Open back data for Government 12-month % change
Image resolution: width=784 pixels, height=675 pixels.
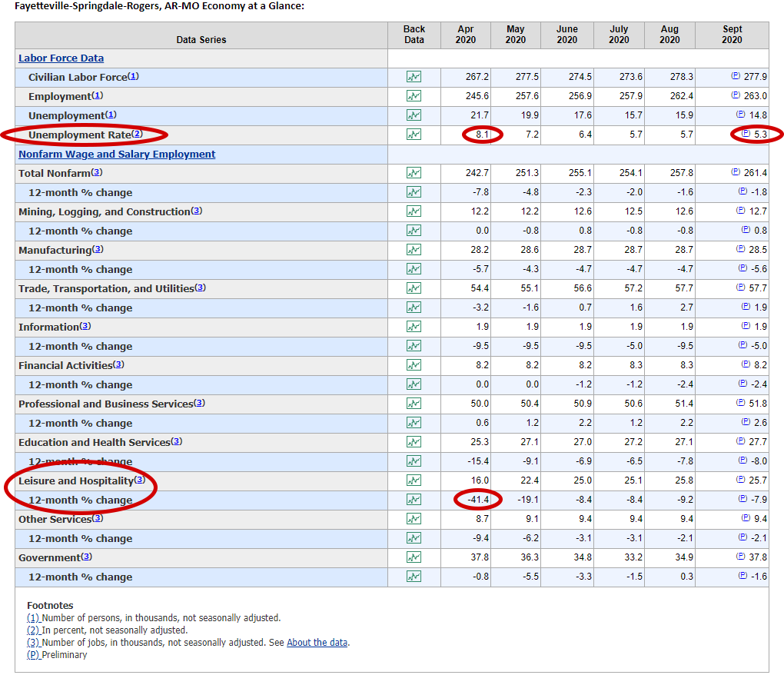coord(414,577)
